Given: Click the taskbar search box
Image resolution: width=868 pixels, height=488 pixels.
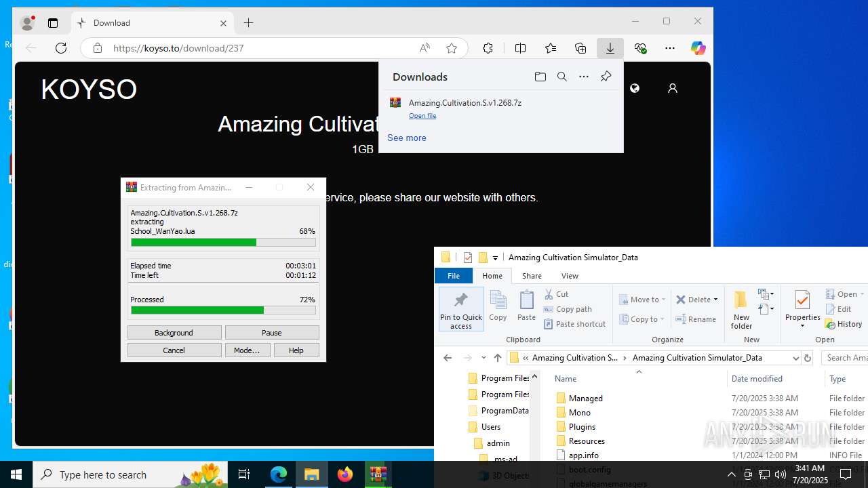Looking at the screenshot, I should tap(131, 474).
